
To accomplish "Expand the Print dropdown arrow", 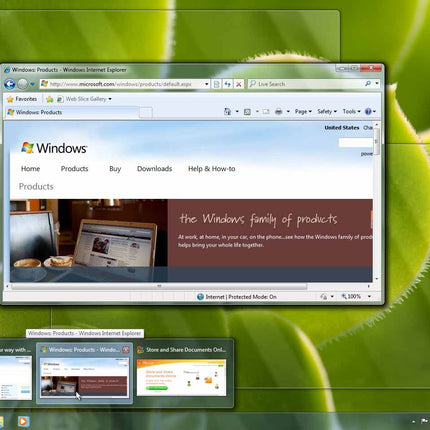I will coord(288,112).
